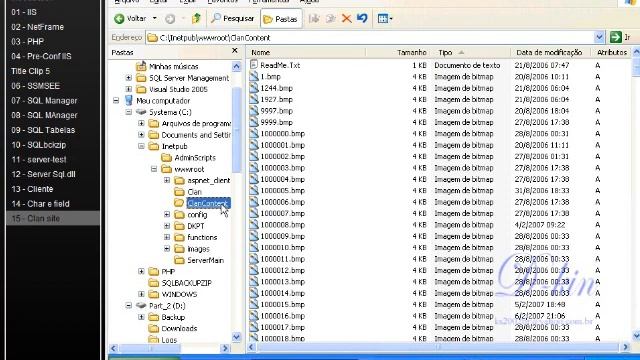Select Downloads folder in tree
The width and height of the screenshot is (640, 360).
point(179,329)
